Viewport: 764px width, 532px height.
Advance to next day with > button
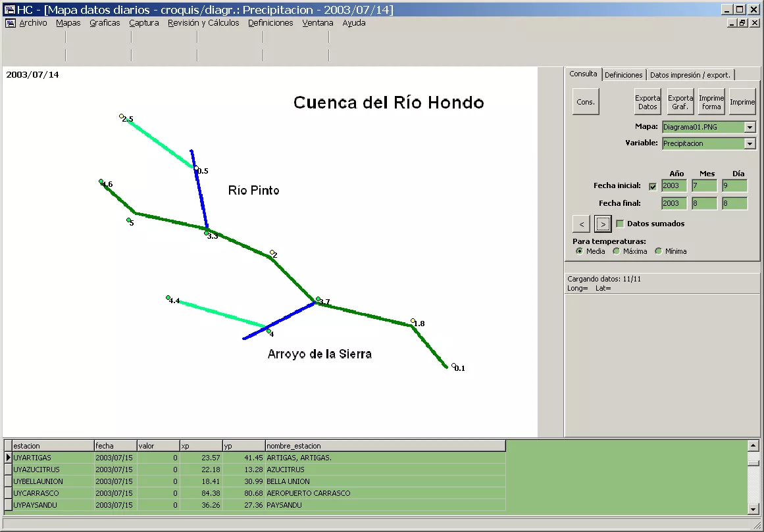[x=603, y=224]
